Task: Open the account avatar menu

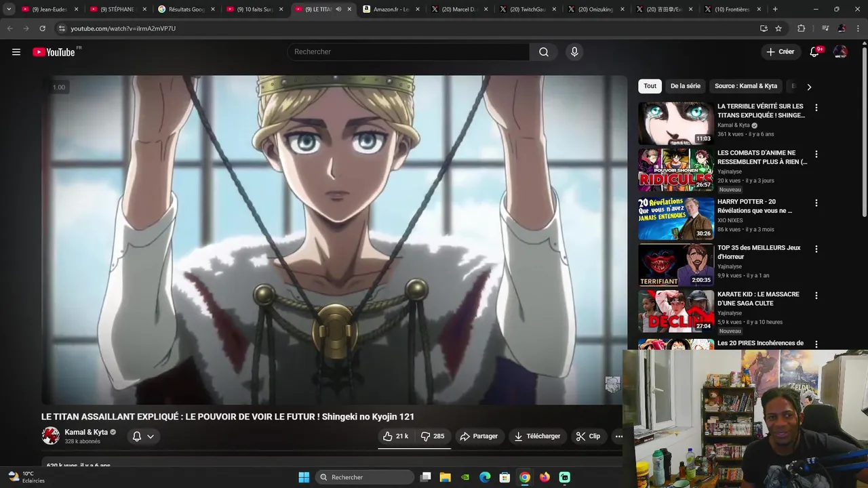Action: (840, 52)
